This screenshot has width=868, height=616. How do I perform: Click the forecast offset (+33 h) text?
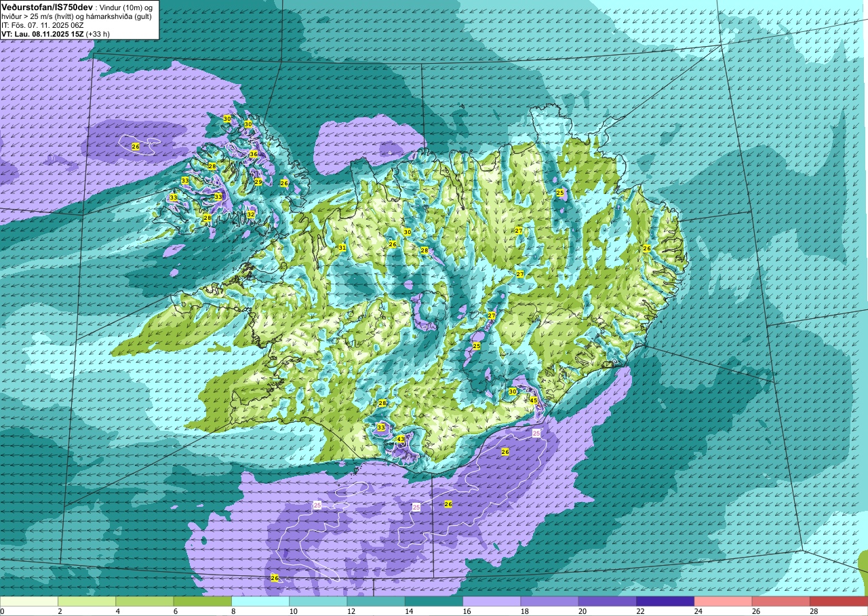tap(99, 33)
